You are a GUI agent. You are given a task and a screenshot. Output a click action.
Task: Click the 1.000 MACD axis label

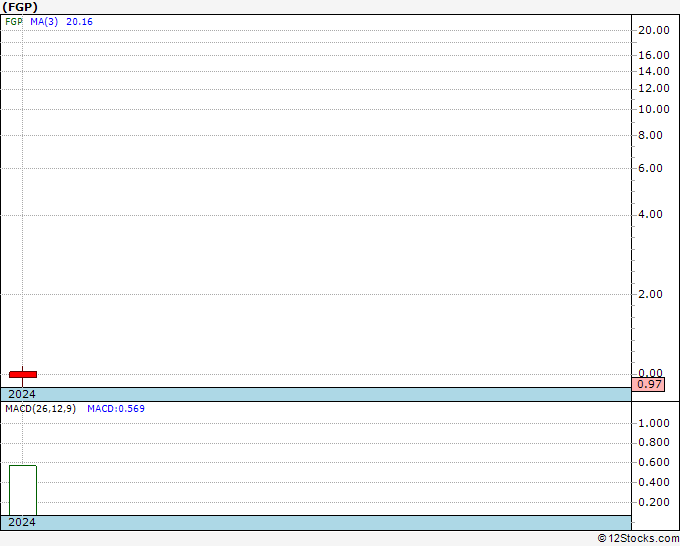pyautogui.click(x=654, y=423)
